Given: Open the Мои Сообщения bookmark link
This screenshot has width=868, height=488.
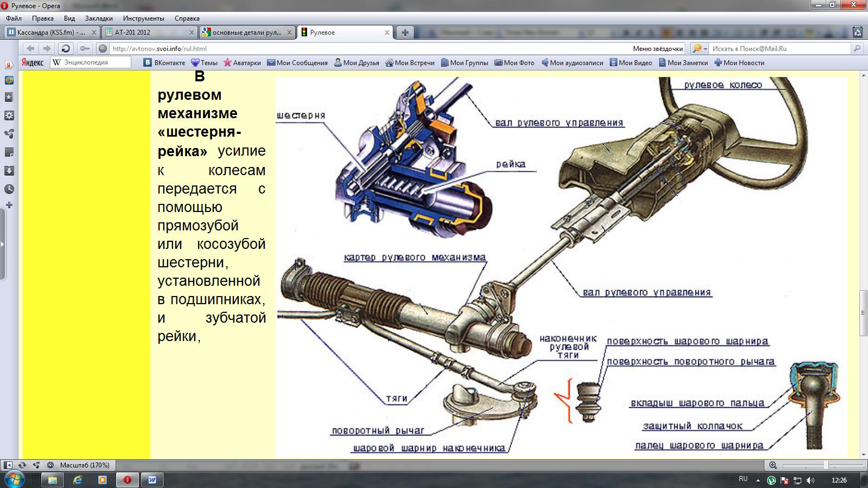Looking at the screenshot, I should click(297, 63).
